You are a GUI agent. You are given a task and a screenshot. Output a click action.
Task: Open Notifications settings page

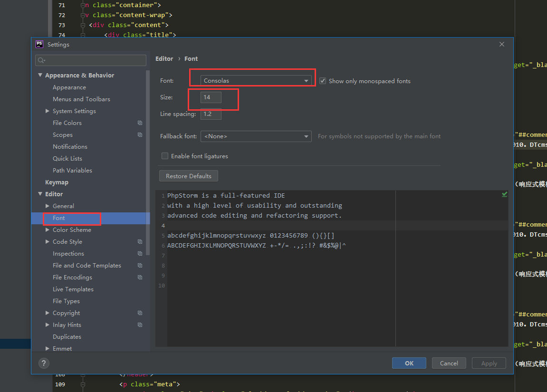click(70, 146)
